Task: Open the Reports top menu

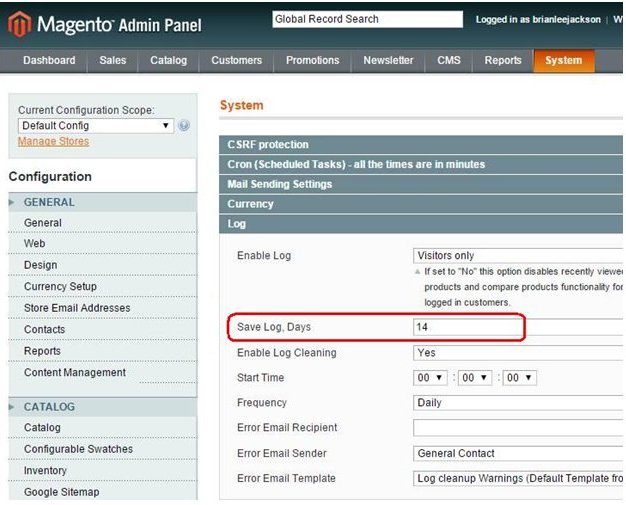Action: click(x=503, y=60)
